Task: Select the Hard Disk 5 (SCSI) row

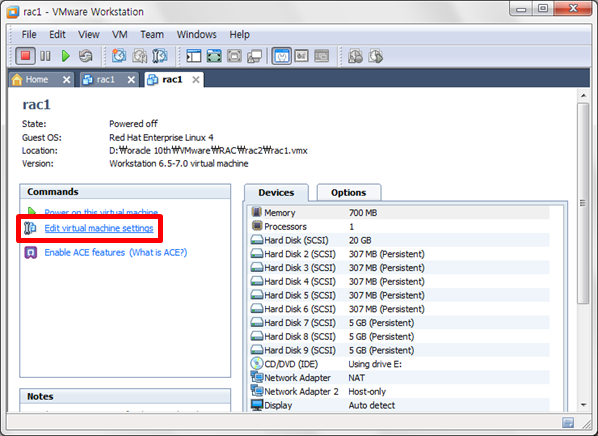Action: click(400, 295)
